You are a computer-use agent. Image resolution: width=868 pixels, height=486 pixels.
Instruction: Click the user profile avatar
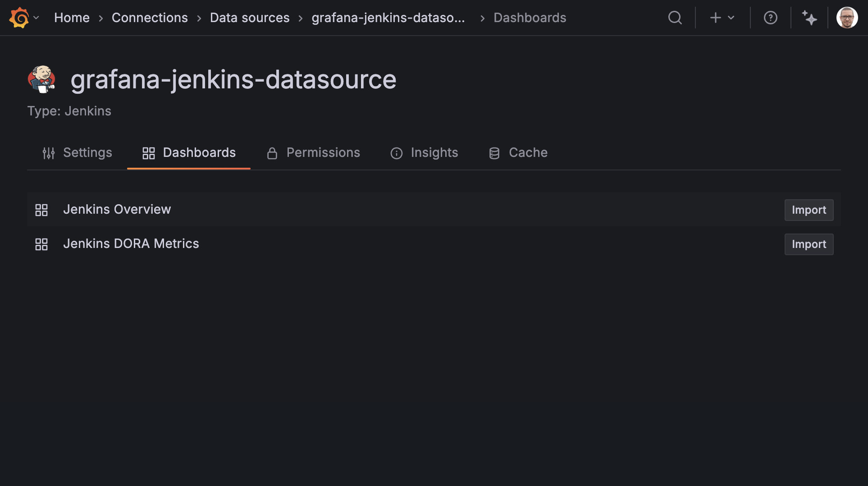tap(847, 18)
